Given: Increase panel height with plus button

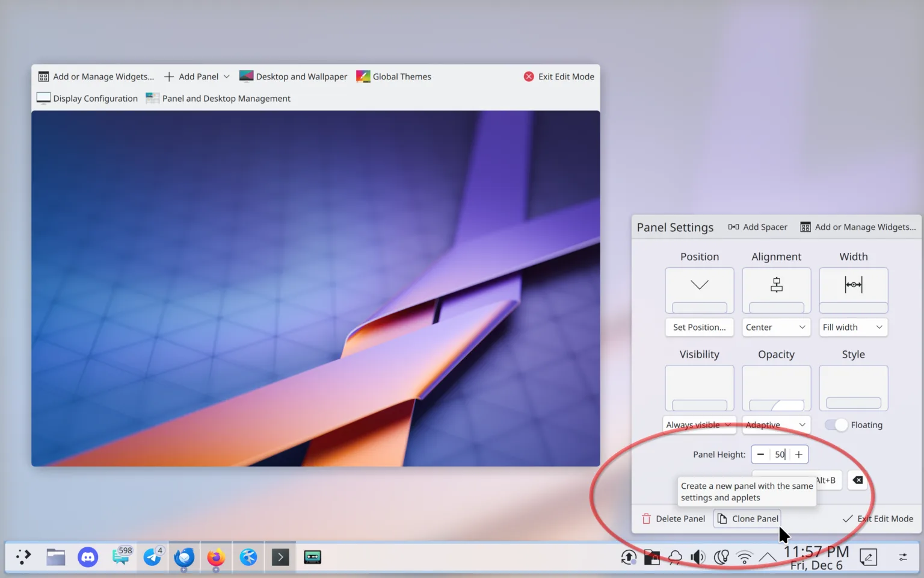Looking at the screenshot, I should click(x=799, y=455).
